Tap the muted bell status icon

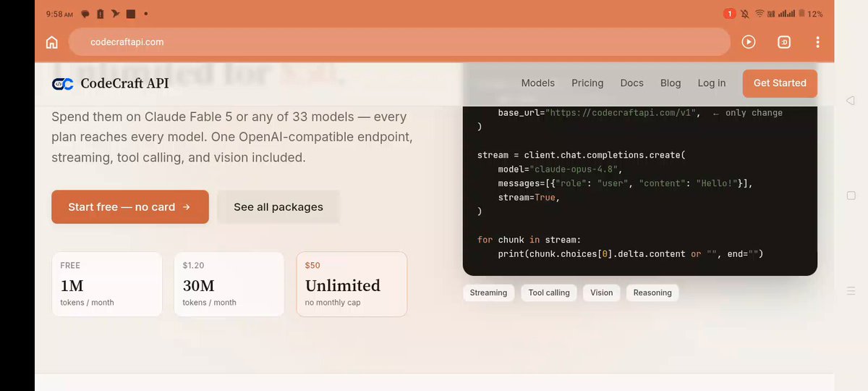745,14
